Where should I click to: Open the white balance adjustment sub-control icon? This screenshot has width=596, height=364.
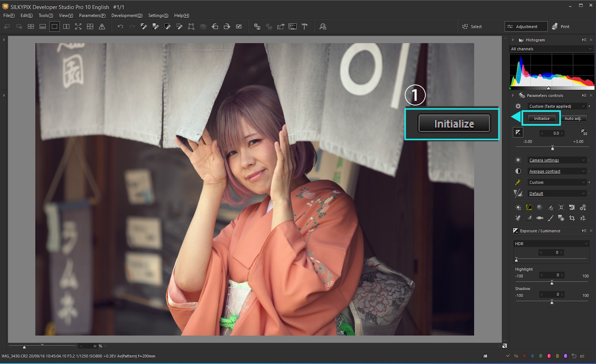coord(518,207)
